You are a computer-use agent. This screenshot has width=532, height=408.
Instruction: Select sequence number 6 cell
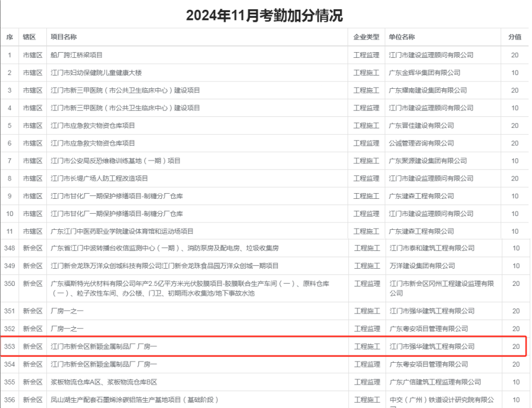tap(10, 143)
